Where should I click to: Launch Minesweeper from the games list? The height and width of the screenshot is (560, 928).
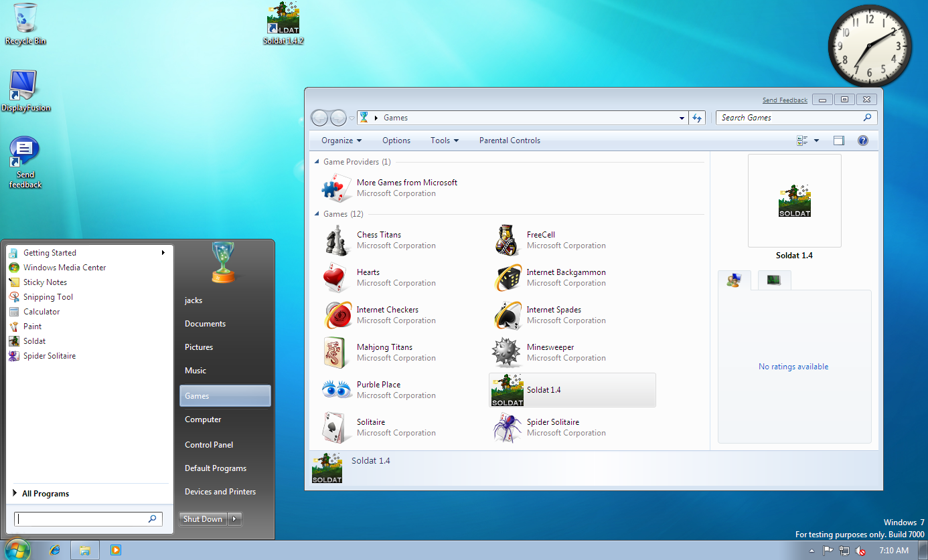pyautogui.click(x=507, y=353)
